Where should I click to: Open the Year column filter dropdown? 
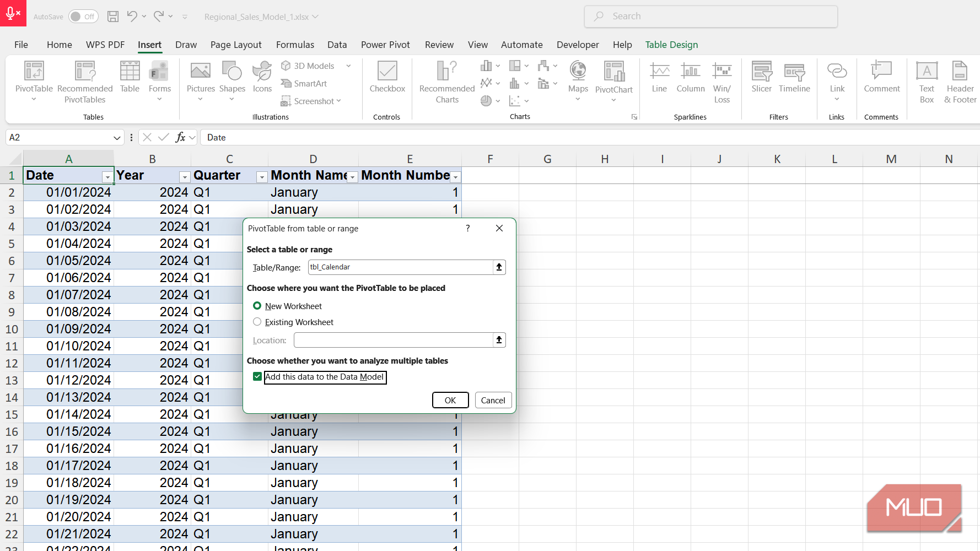(185, 177)
